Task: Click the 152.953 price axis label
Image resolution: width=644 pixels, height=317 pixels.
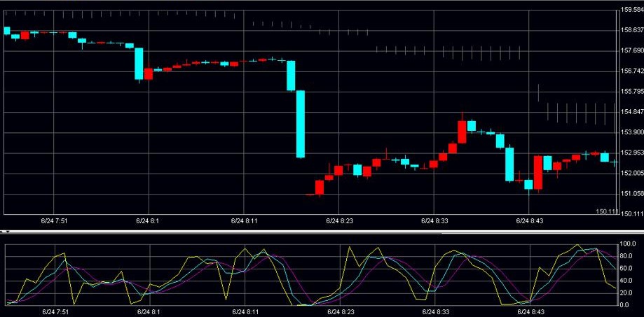Action: pos(632,153)
